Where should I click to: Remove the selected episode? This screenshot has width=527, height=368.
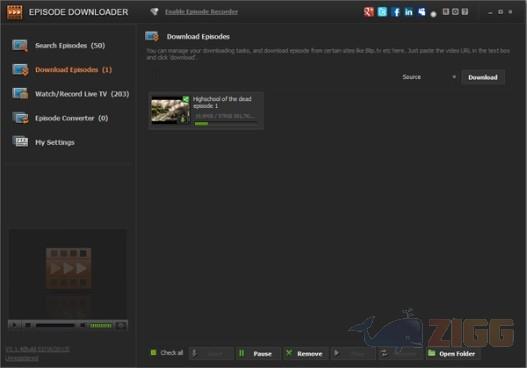tap(306, 354)
